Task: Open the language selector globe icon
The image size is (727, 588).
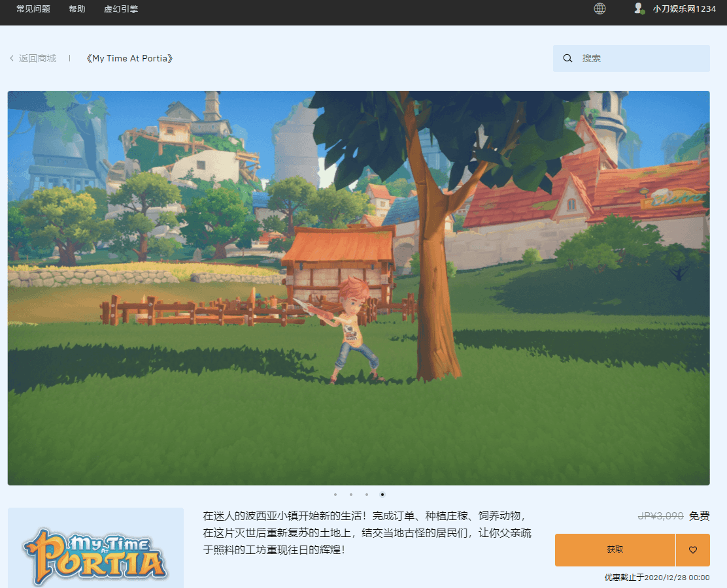Action: point(600,9)
